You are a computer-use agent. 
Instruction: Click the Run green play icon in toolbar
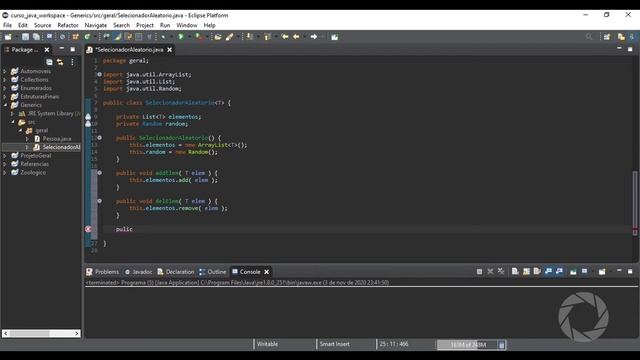180,37
